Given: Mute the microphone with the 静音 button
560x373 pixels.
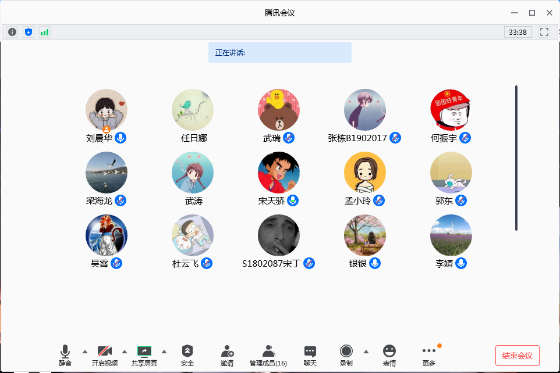Looking at the screenshot, I should click(x=65, y=355).
